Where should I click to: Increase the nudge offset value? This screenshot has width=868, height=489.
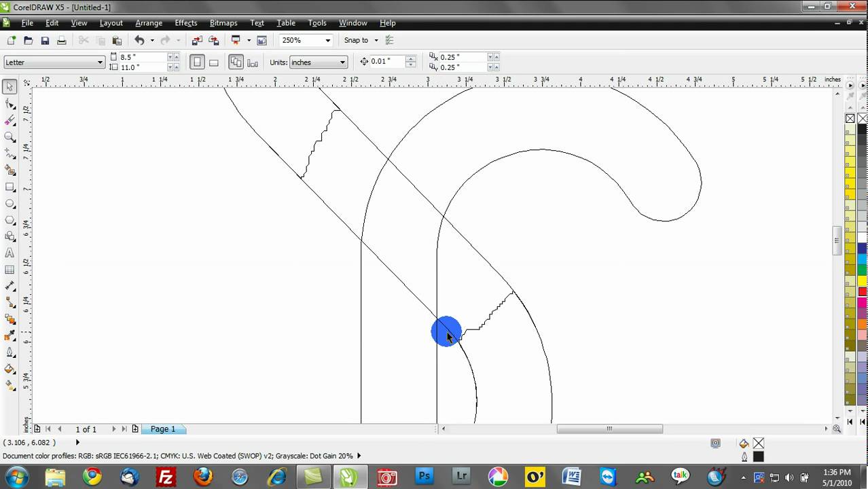click(411, 58)
